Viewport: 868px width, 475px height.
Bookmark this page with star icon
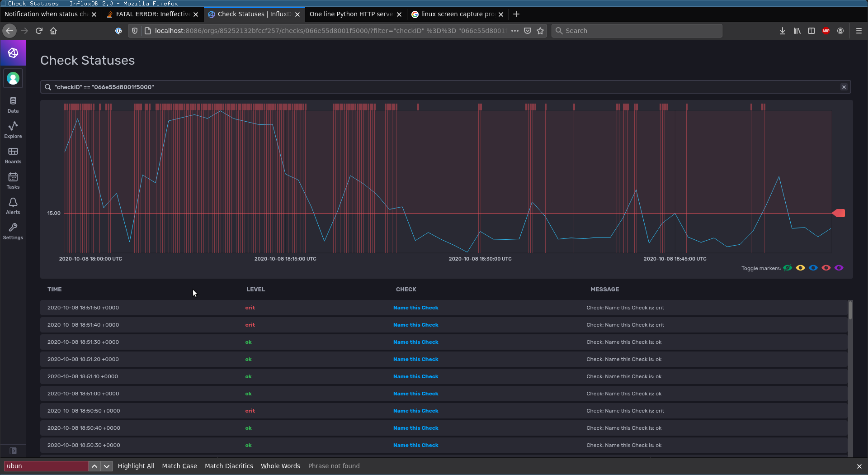point(540,31)
